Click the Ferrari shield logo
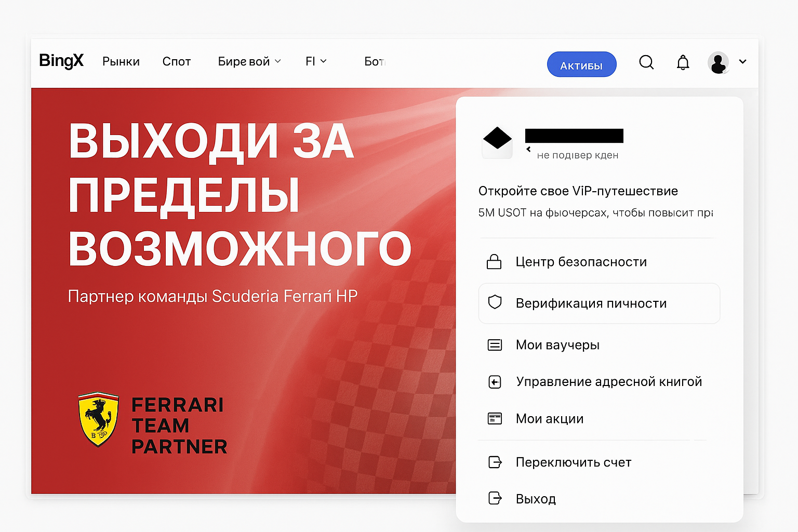This screenshot has width=798, height=532. (x=98, y=419)
